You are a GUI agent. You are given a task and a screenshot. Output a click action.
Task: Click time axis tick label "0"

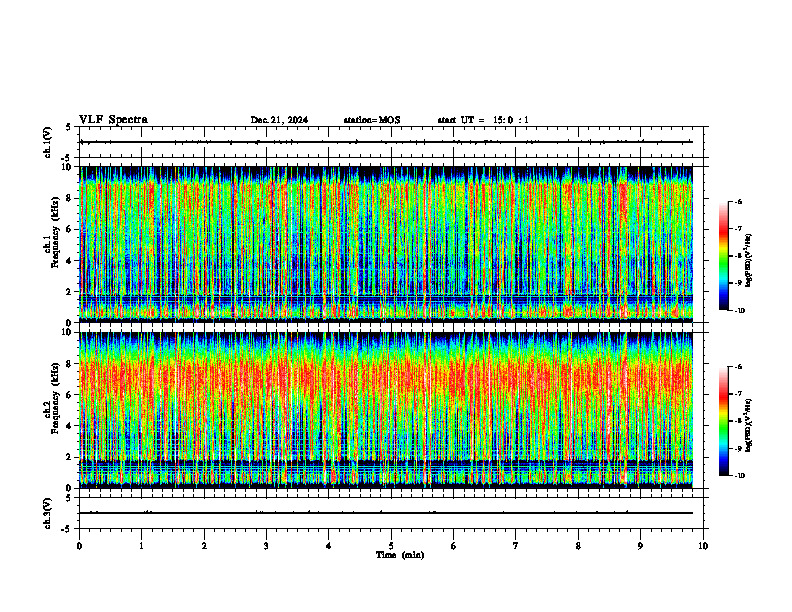tap(79, 546)
